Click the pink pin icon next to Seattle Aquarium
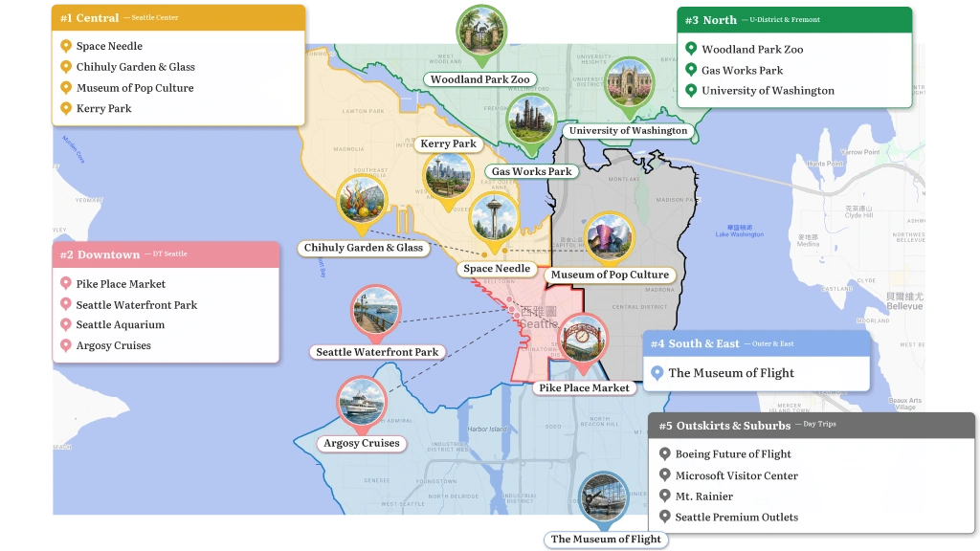Viewport: 980px width, 551px height. 66,324
